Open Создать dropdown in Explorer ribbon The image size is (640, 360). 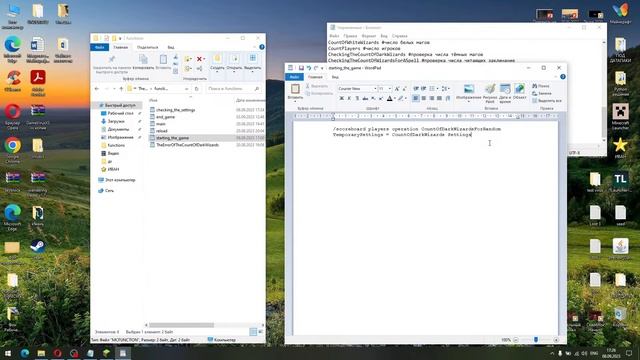(217, 63)
